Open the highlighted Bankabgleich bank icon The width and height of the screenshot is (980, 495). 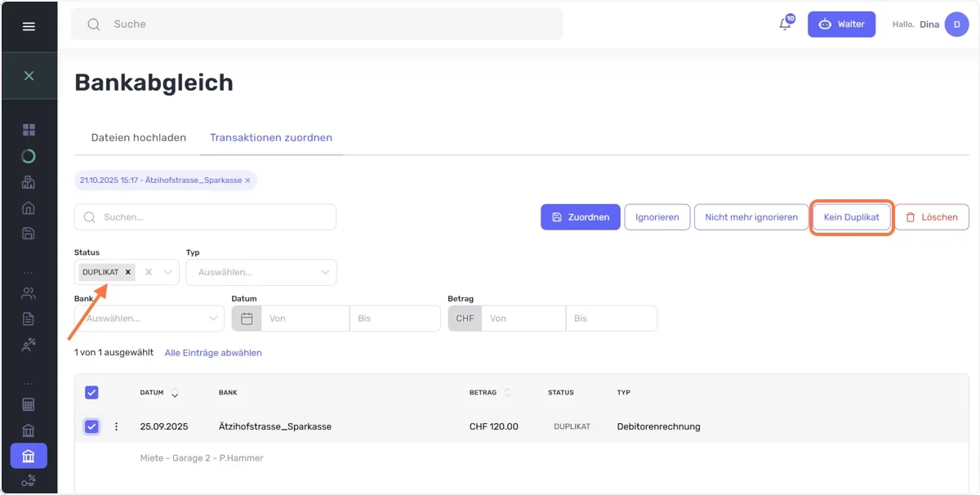click(29, 456)
